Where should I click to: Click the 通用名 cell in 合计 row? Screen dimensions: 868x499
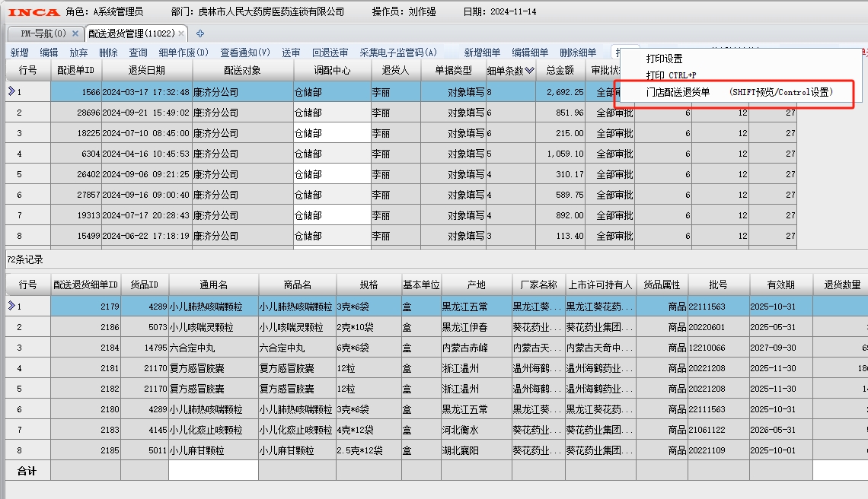[x=213, y=471]
